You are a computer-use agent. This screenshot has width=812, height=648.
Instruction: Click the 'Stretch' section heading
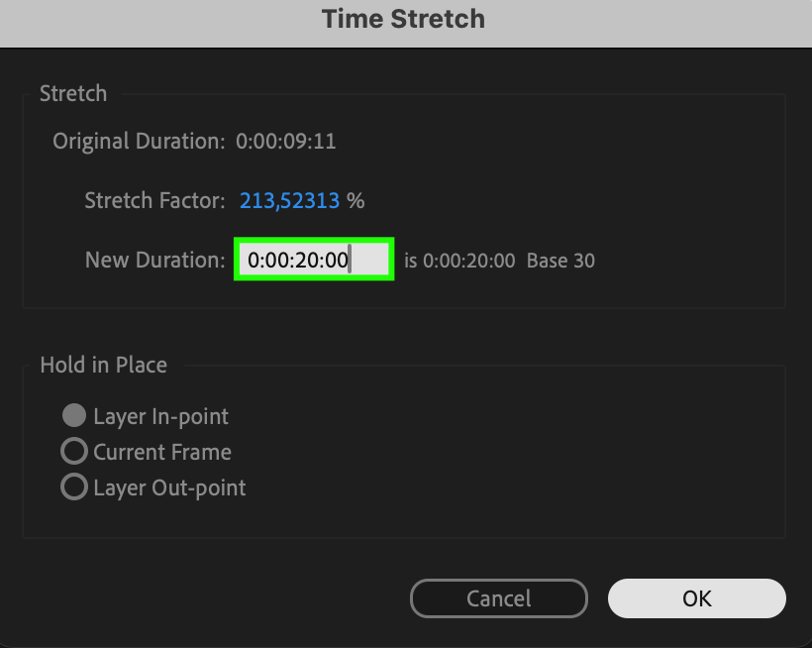click(73, 95)
